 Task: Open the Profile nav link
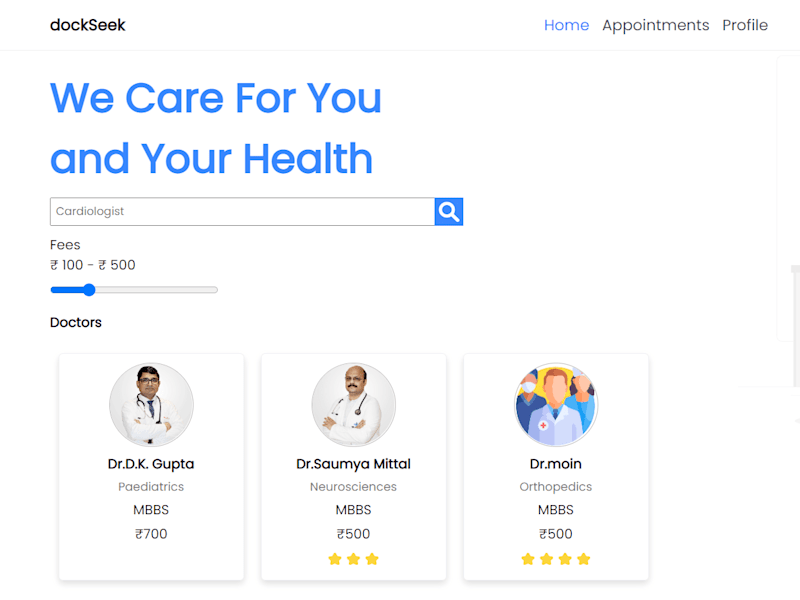click(x=745, y=25)
